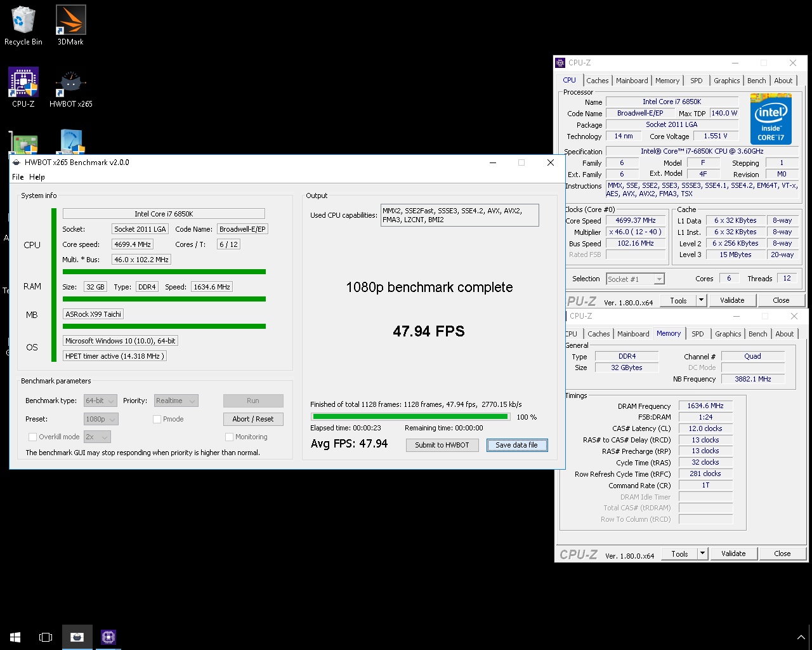Open the Help menu in HWBOT x265
This screenshot has height=650, width=812.
click(37, 177)
